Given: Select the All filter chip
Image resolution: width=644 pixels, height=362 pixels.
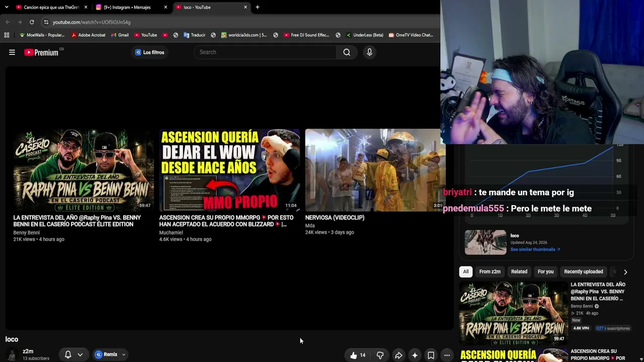Looking at the screenshot, I should click(x=466, y=272).
